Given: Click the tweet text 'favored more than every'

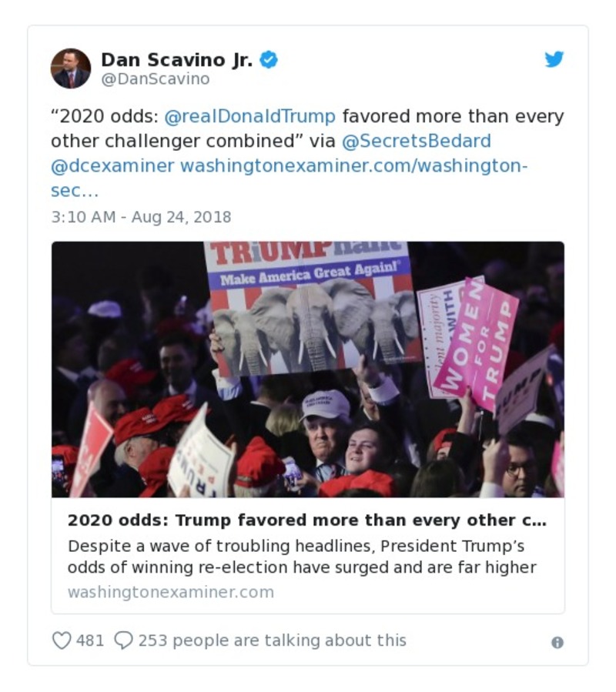Looking at the screenshot, I should coord(453,116).
